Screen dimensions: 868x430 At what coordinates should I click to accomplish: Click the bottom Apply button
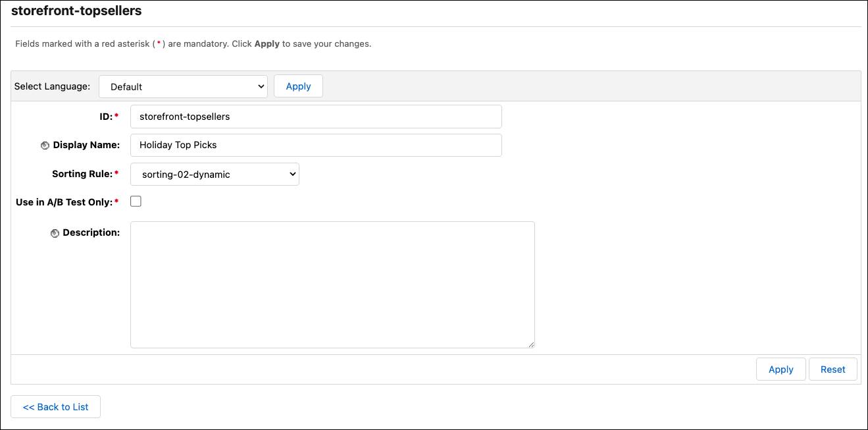[781, 369]
